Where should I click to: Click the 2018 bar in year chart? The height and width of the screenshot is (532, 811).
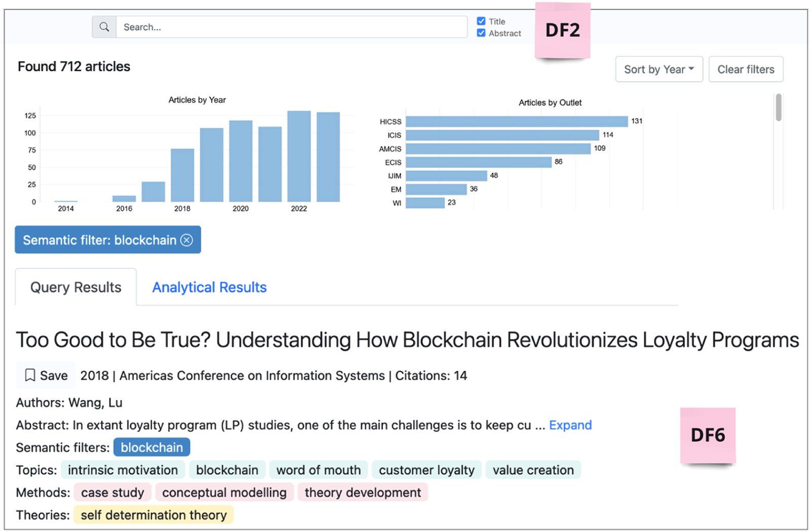coord(182,175)
